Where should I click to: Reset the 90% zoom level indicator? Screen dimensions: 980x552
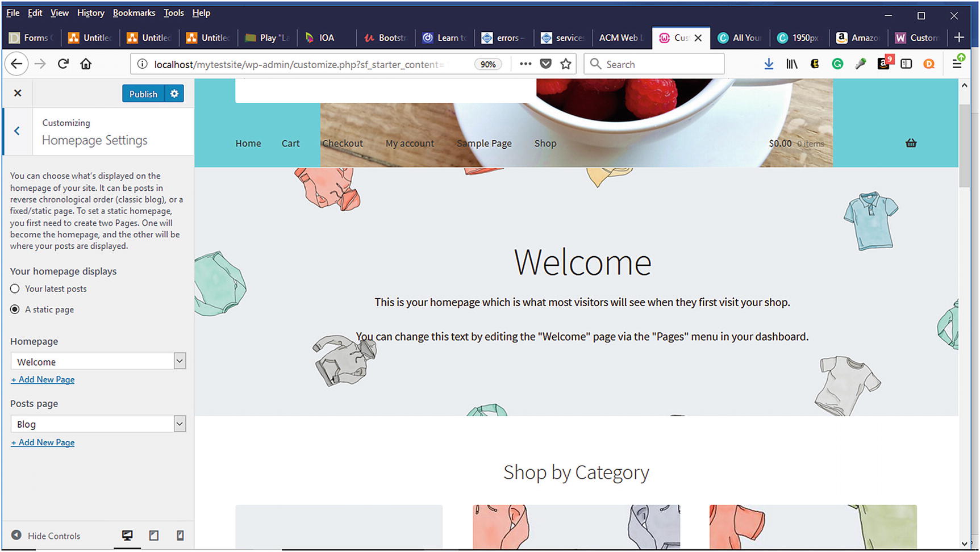click(488, 64)
